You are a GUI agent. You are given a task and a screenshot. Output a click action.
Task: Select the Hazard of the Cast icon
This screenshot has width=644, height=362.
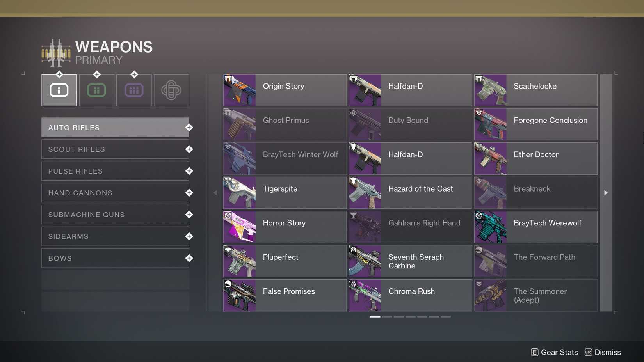[365, 193]
